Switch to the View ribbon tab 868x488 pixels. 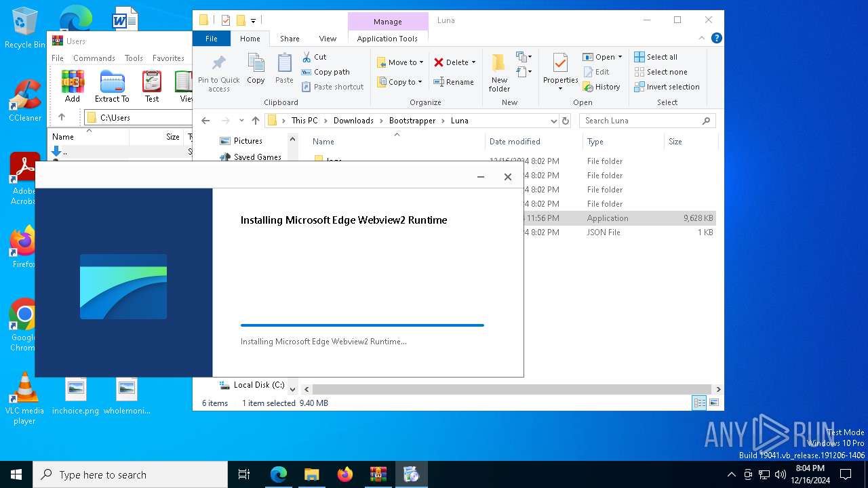tap(328, 39)
